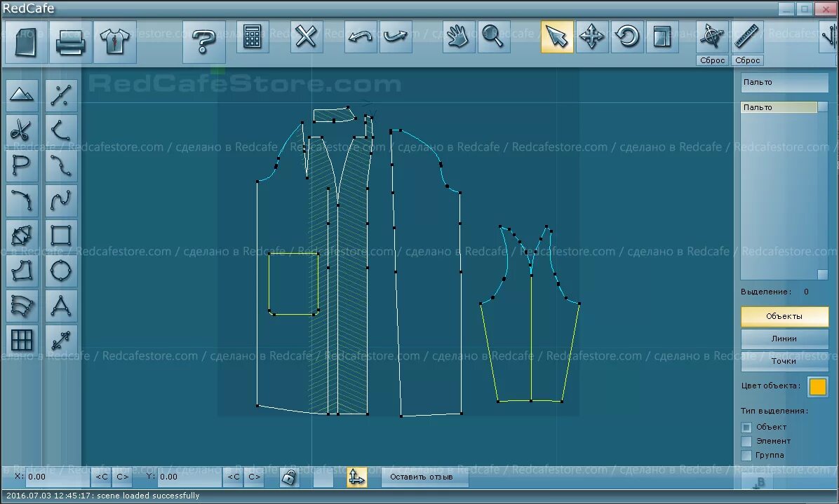Click the padlock lock icon
The width and height of the screenshot is (839, 504).
tap(289, 477)
